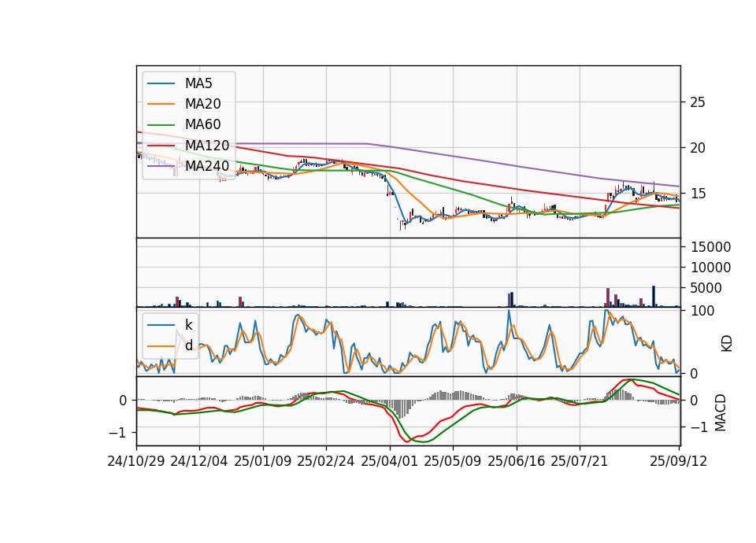This screenshot has height=543, width=756.
Task: Click the MA20 legend label
Action: click(x=202, y=104)
